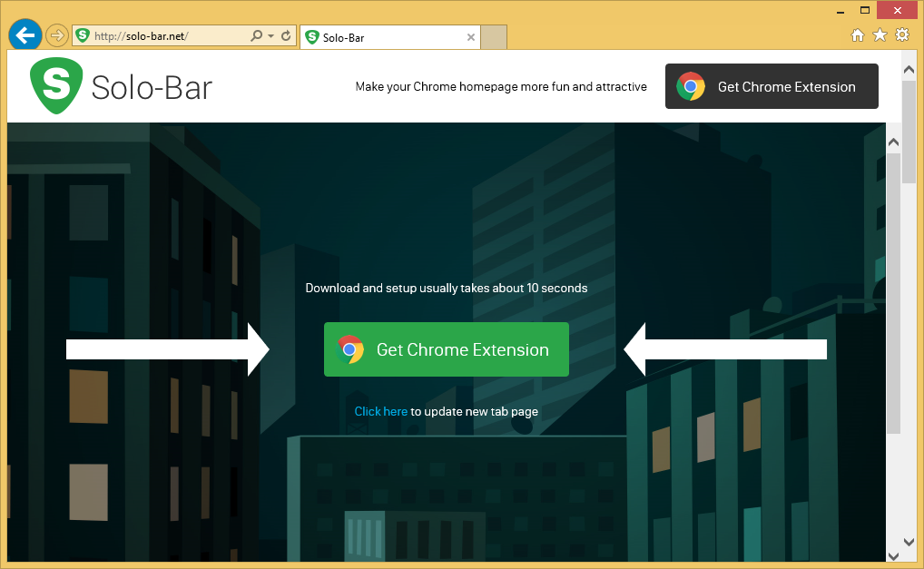The image size is (924, 569).
Task: Click the Solo-Bar title text
Action: pos(152,88)
